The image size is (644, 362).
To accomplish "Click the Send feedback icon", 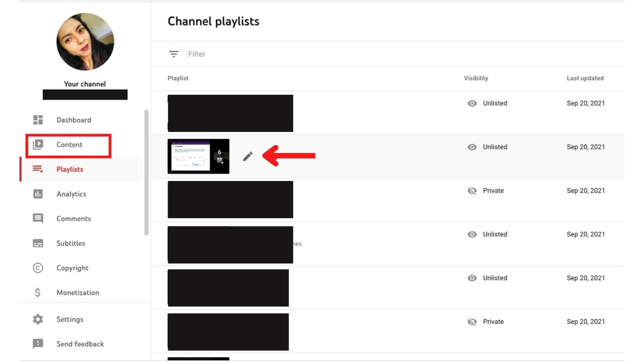I will (38, 344).
